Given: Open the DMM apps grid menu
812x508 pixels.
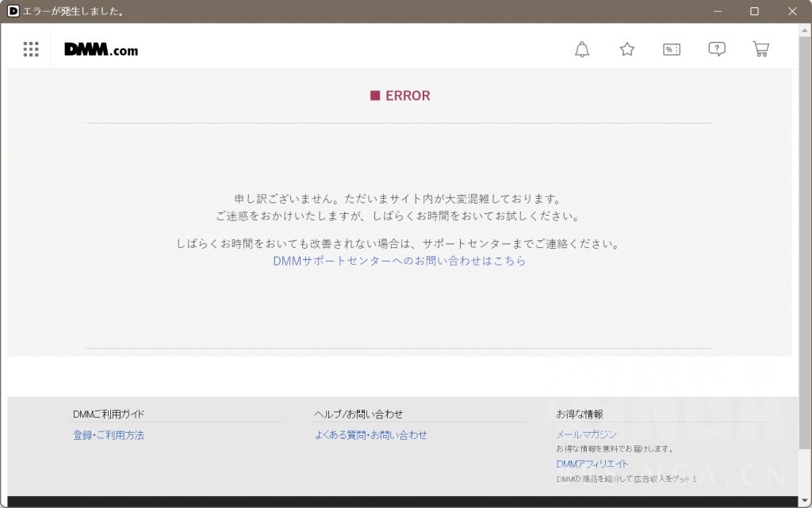Looking at the screenshot, I should click(x=30, y=48).
